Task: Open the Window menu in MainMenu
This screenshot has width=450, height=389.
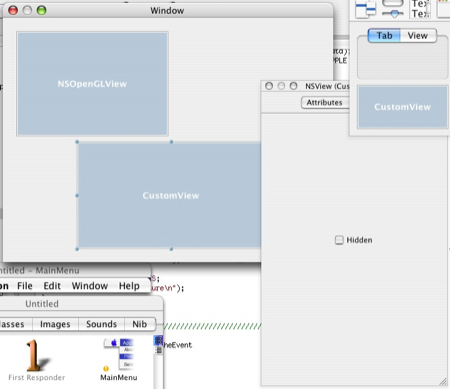Action: pyautogui.click(x=90, y=286)
